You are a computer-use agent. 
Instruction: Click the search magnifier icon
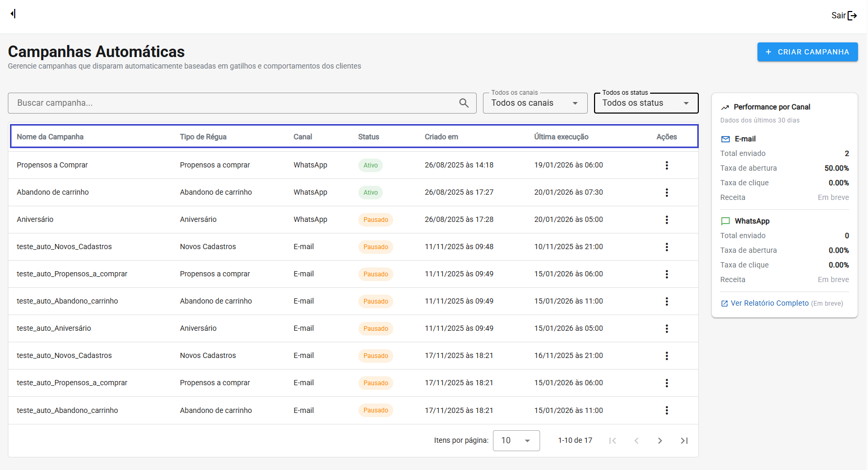tap(464, 103)
